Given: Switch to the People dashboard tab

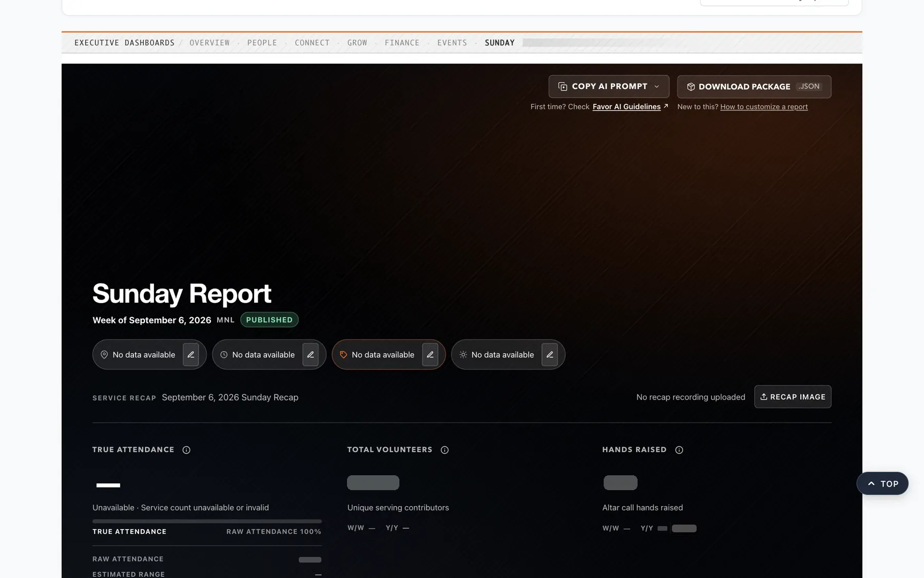Looking at the screenshot, I should point(262,43).
